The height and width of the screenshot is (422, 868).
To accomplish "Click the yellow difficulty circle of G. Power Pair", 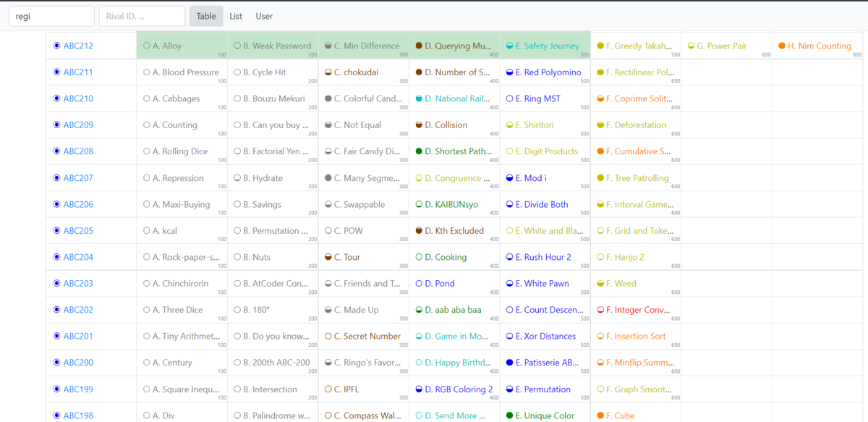I will 691,46.
